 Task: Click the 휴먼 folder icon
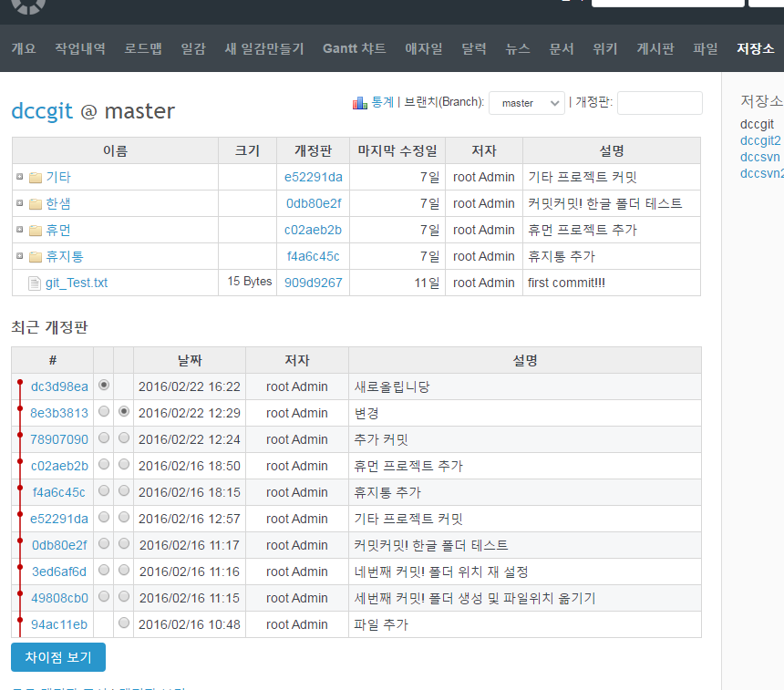36,231
